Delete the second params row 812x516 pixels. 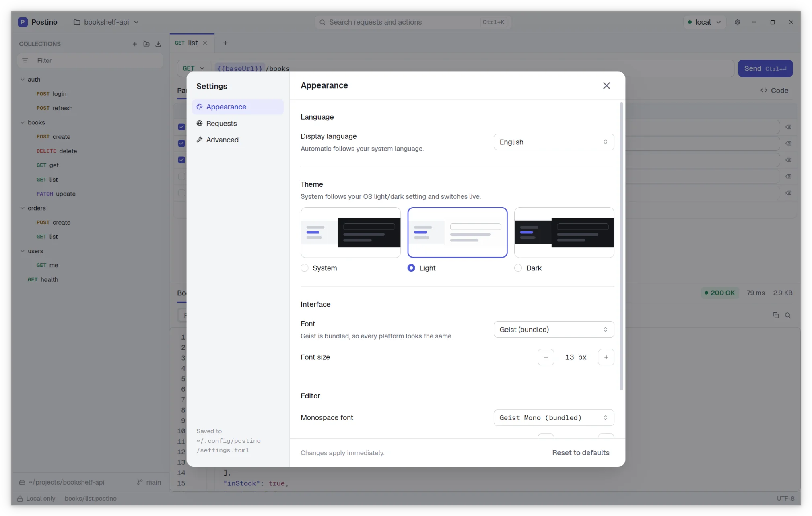(789, 143)
